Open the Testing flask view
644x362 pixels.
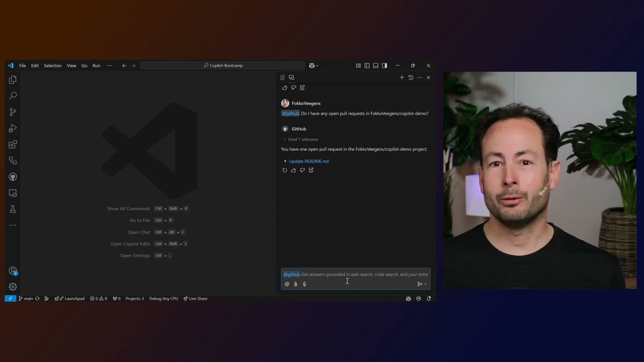pyautogui.click(x=13, y=209)
